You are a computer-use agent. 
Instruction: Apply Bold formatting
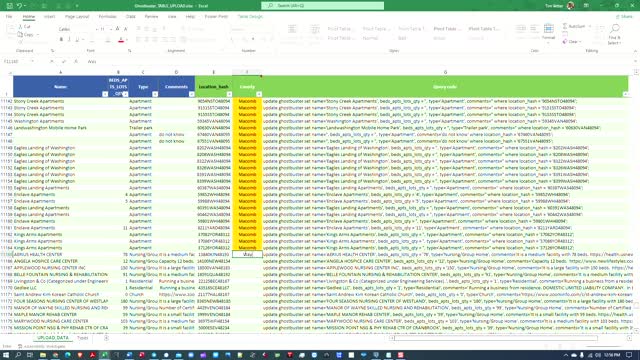point(61,40)
